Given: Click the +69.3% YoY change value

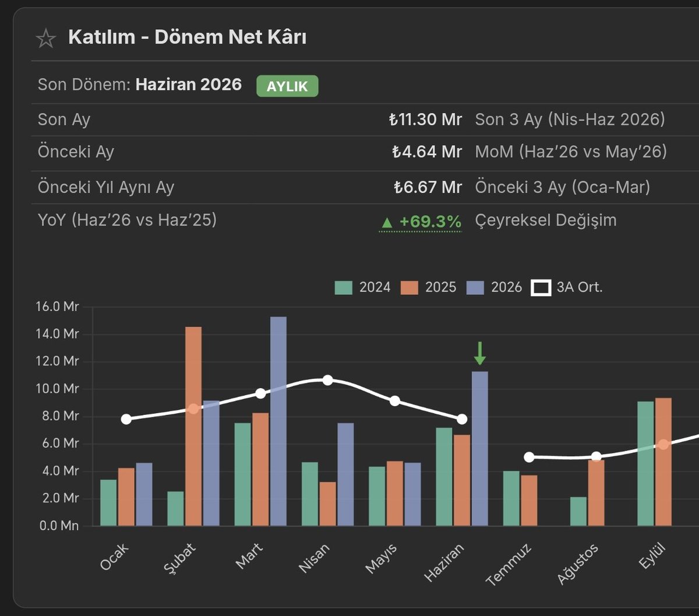Looking at the screenshot, I should coord(421,222).
